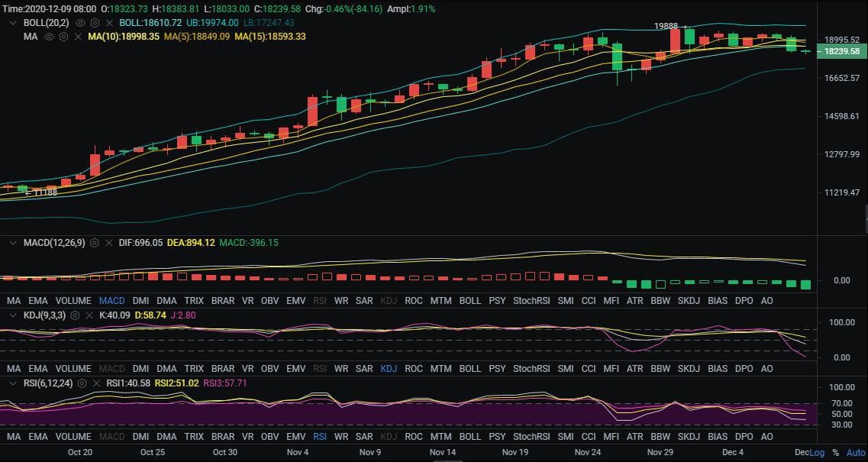Switch KDJ panel to VOLUME indicator
868x462 pixels.
click(73, 368)
